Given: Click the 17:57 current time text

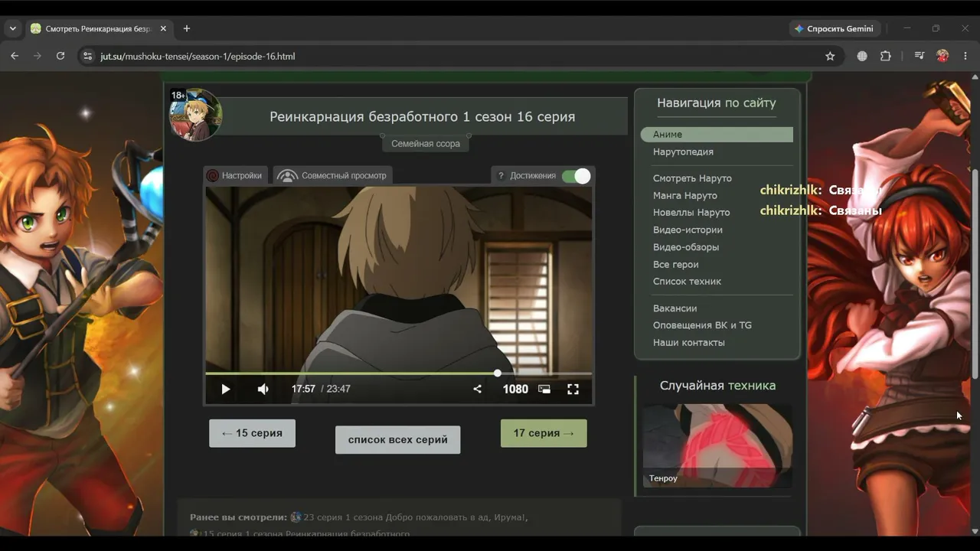Looking at the screenshot, I should pos(303,389).
